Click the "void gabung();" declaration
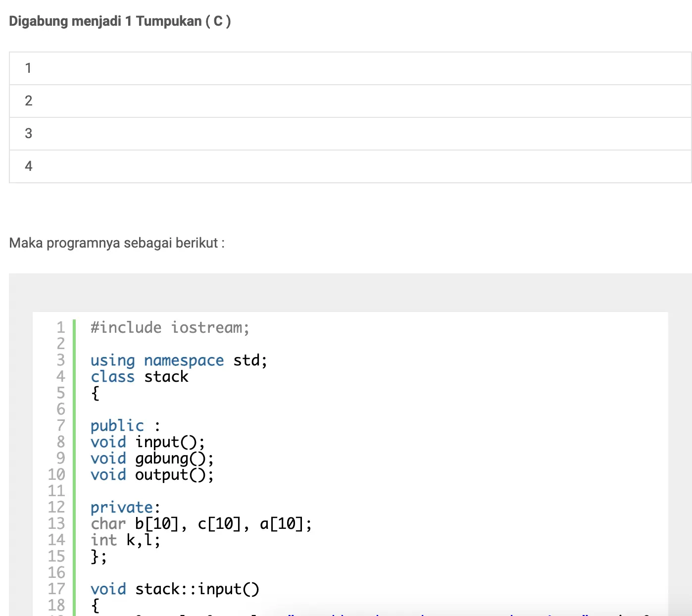 tap(152, 459)
